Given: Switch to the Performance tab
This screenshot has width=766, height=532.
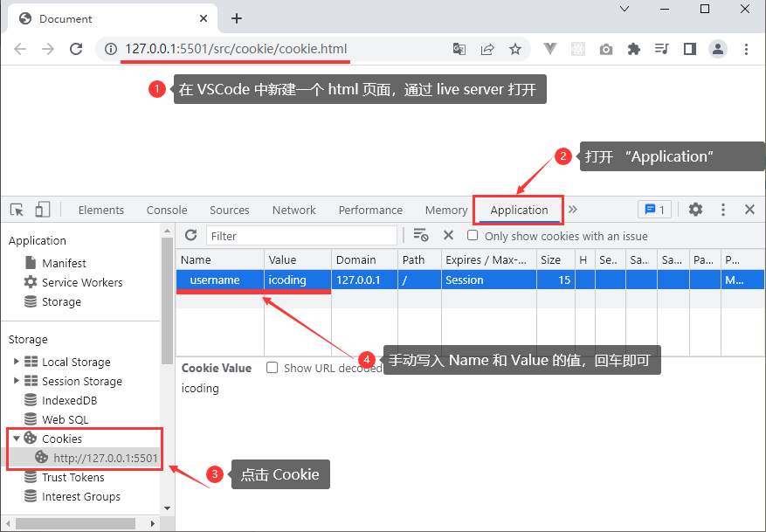Looking at the screenshot, I should (370, 210).
